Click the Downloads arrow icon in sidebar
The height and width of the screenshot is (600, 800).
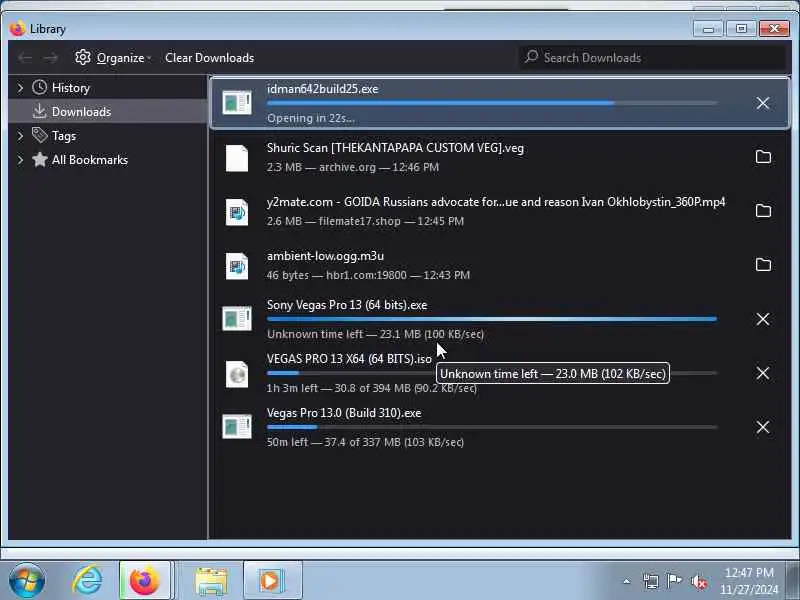[39, 111]
